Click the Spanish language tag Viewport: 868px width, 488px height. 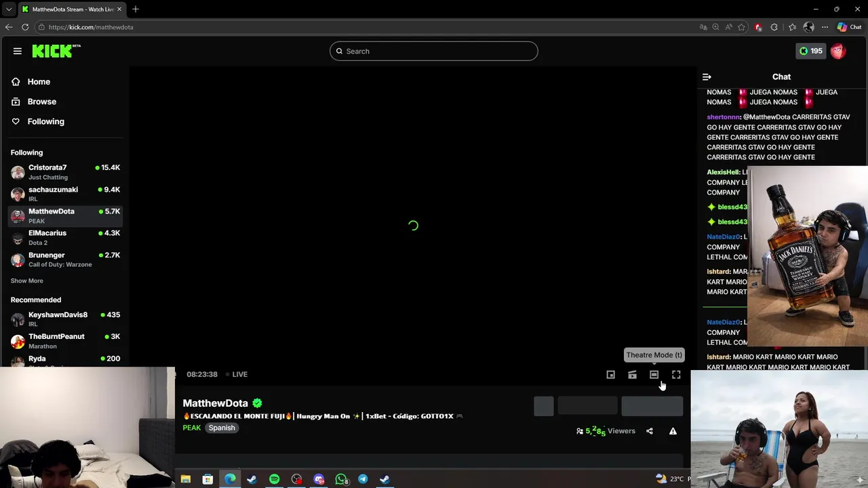tap(222, 428)
